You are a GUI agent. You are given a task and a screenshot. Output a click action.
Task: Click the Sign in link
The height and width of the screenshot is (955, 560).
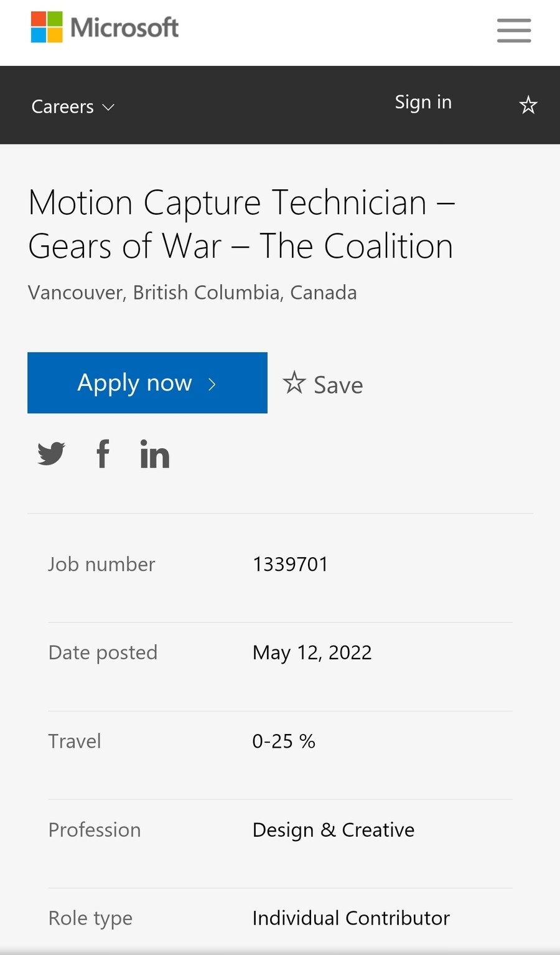423,102
